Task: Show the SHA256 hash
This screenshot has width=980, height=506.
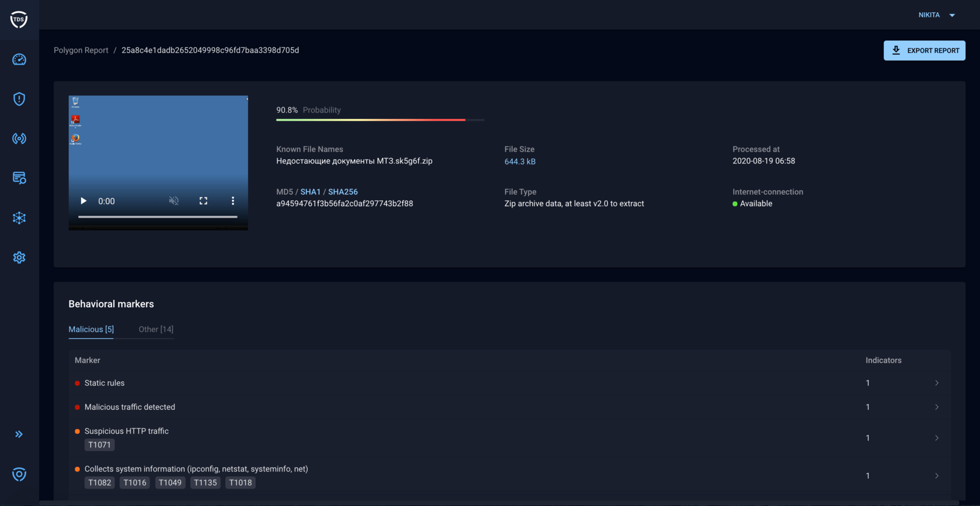Action: click(x=343, y=192)
